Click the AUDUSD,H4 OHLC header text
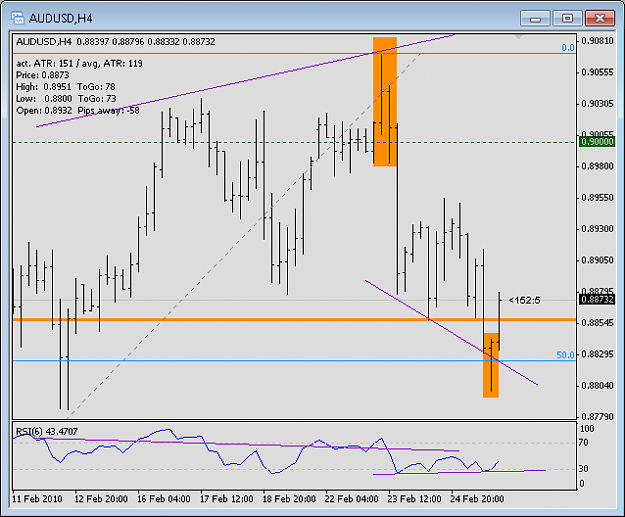The image size is (625, 517). [x=116, y=41]
